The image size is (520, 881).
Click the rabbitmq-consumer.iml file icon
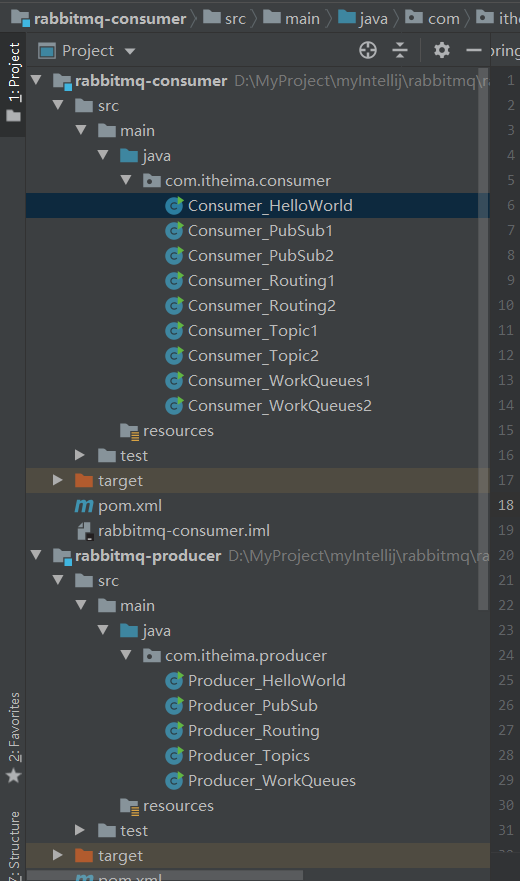(84, 531)
